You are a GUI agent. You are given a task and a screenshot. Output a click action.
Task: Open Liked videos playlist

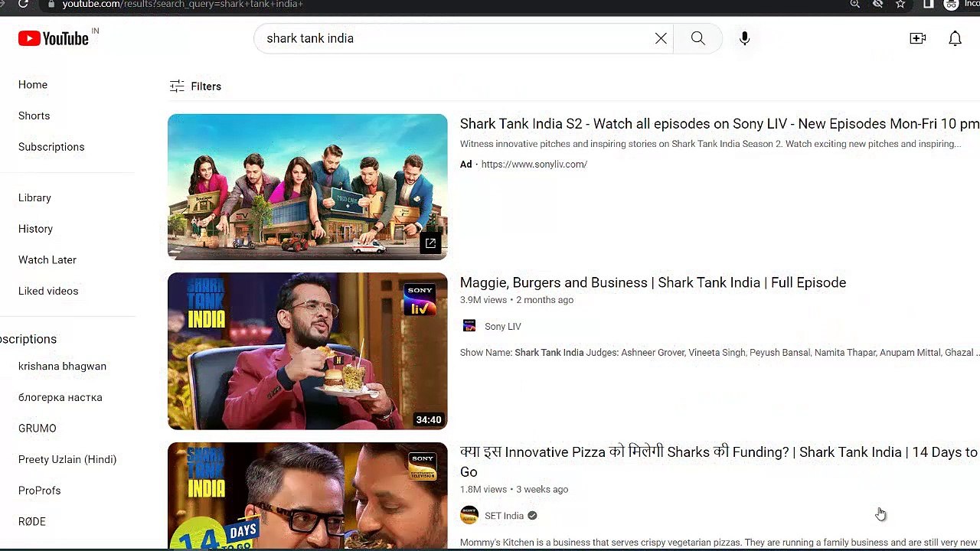pyautogui.click(x=48, y=291)
